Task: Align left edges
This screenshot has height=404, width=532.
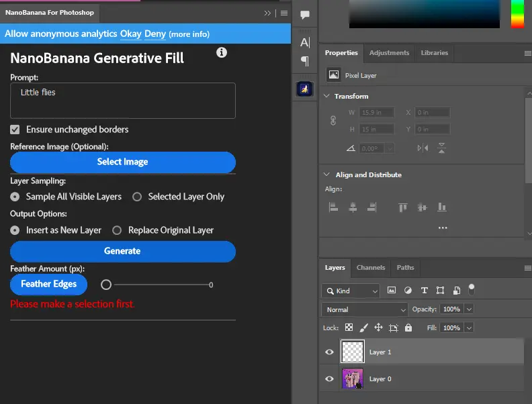Action: [333, 207]
